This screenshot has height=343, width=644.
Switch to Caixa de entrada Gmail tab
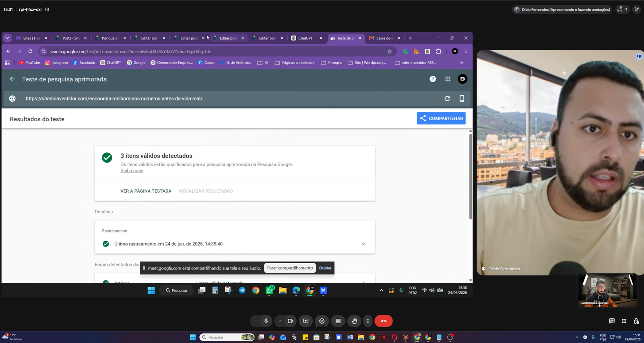(x=384, y=38)
